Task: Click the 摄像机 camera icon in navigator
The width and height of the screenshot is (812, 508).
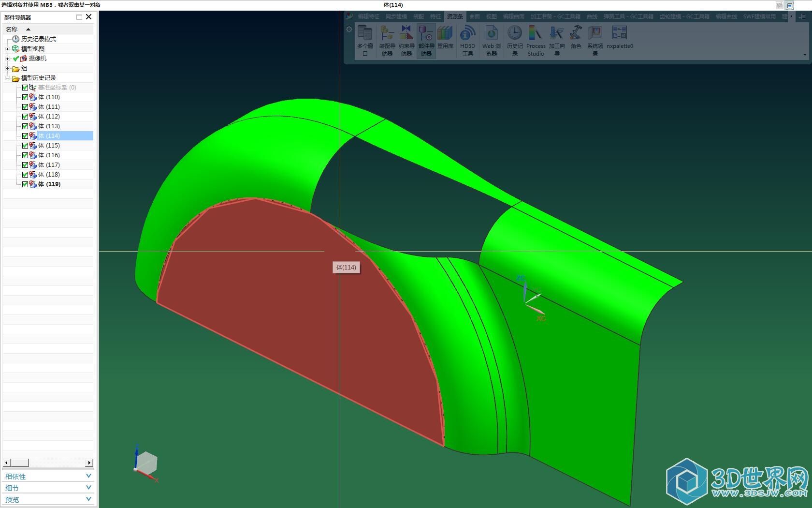Action: pyautogui.click(x=23, y=58)
